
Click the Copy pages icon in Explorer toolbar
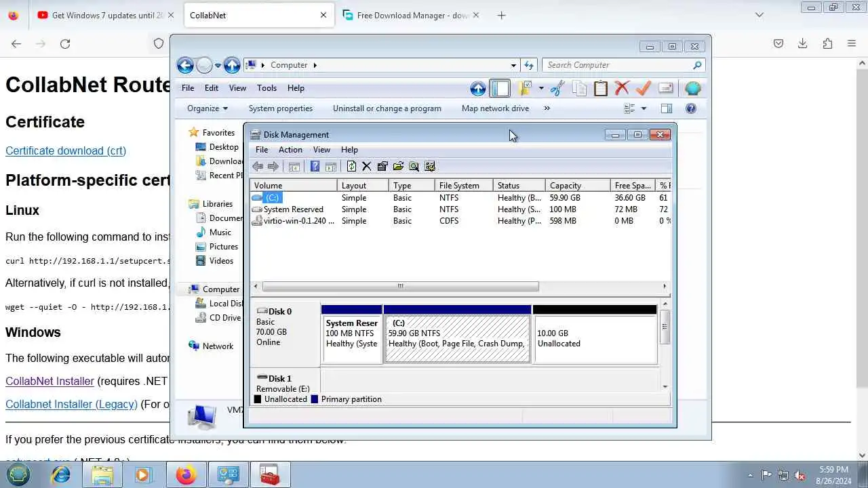pyautogui.click(x=579, y=88)
